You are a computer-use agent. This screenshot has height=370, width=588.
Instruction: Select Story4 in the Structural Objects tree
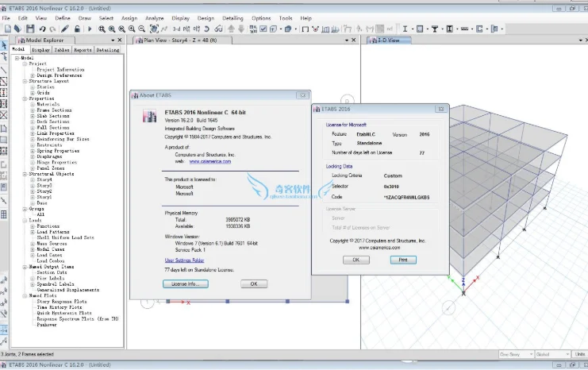point(44,179)
